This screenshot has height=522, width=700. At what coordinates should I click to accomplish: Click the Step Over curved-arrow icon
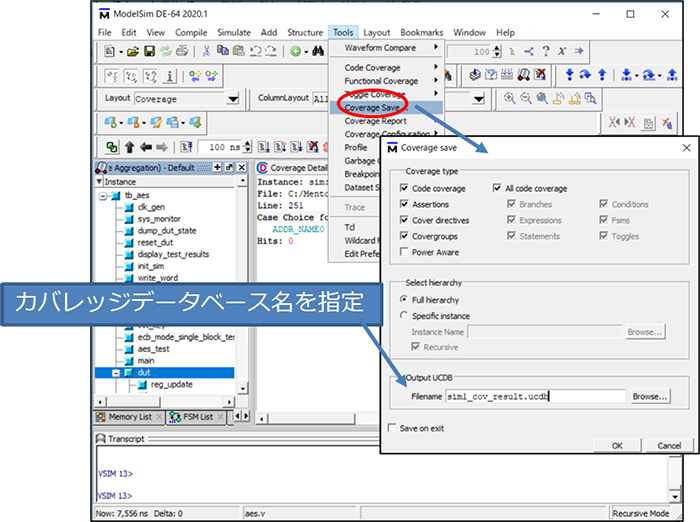point(585,75)
